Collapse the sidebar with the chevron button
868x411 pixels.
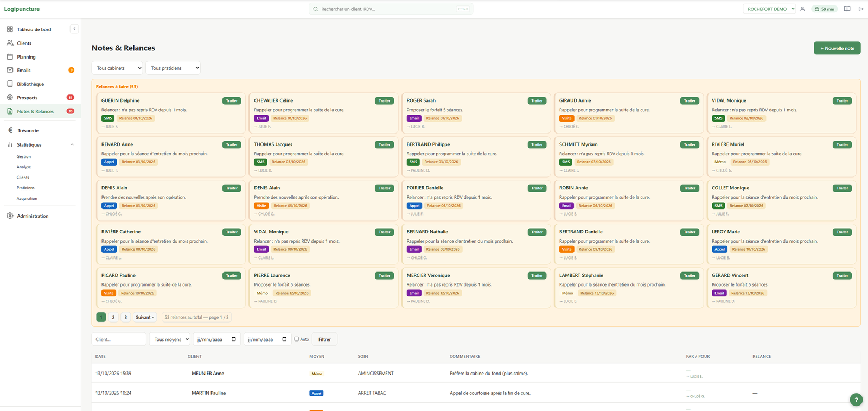tap(74, 29)
